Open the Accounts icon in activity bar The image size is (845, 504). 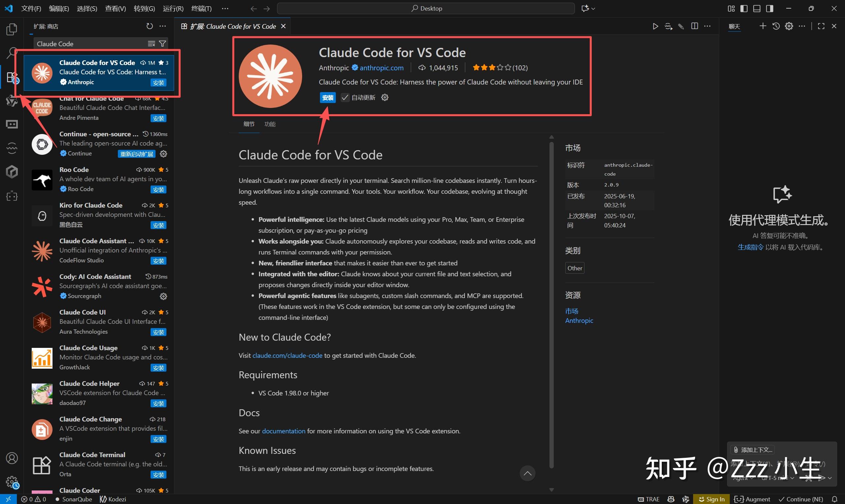[x=12, y=458]
